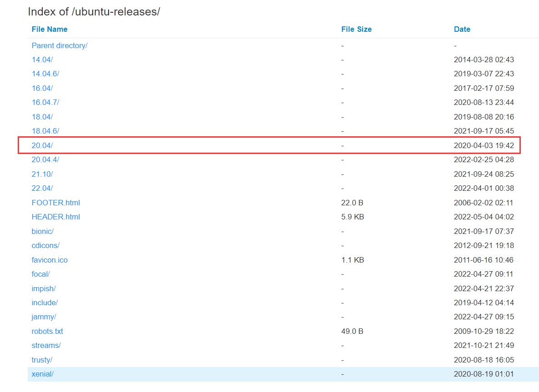The height and width of the screenshot is (392, 539).
Task: Click date 2014-03-28 02:43 of 14.04/
Action: (x=484, y=60)
